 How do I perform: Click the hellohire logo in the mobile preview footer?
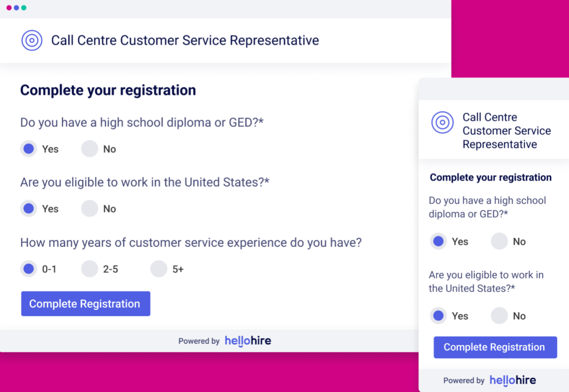click(513, 380)
